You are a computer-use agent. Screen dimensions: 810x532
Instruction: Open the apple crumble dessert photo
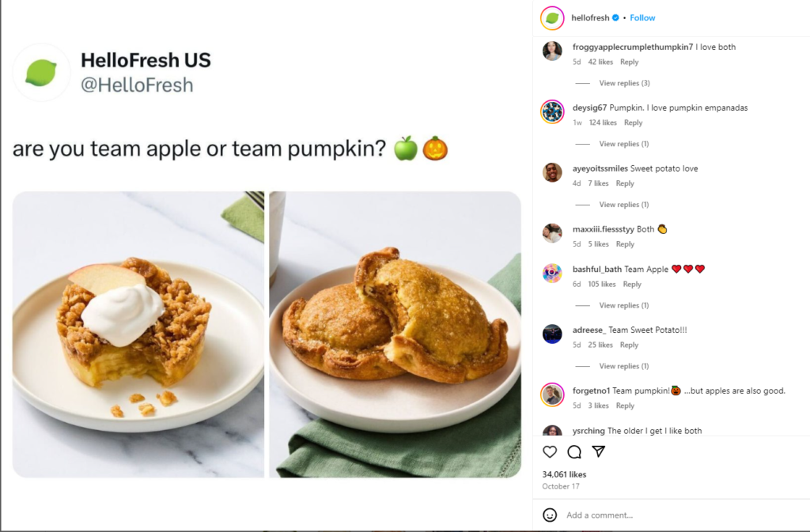138,334
